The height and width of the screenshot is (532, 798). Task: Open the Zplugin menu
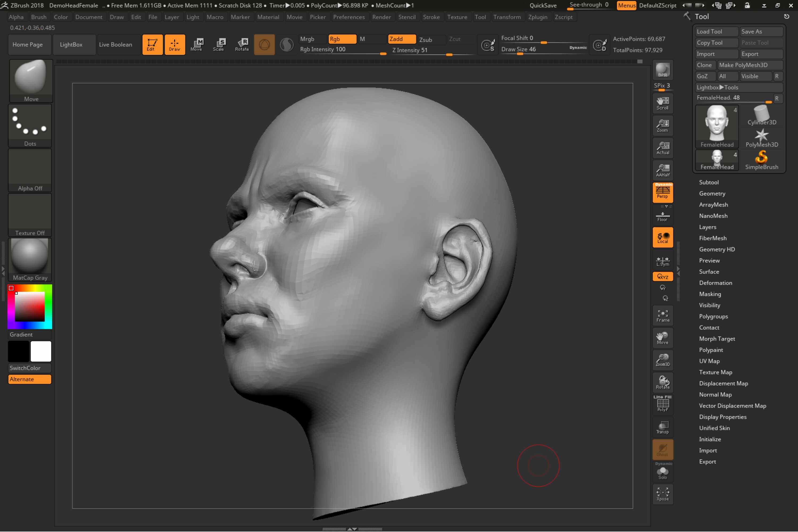click(x=537, y=17)
